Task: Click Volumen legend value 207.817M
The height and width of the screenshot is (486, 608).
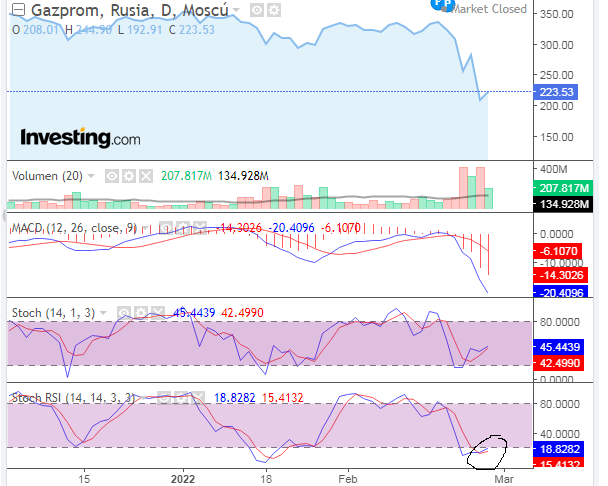Action: pyautogui.click(x=187, y=176)
